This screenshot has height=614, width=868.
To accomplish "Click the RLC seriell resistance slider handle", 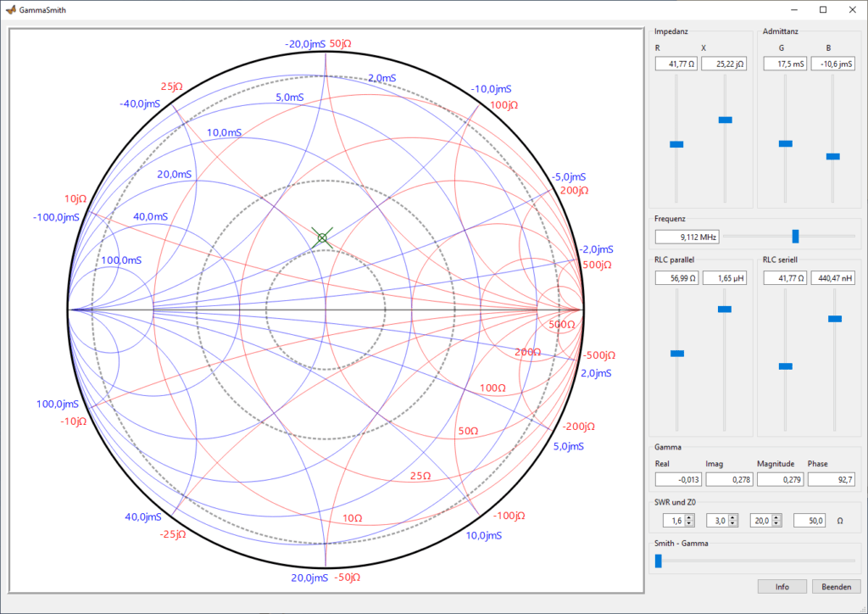I will [x=786, y=366].
